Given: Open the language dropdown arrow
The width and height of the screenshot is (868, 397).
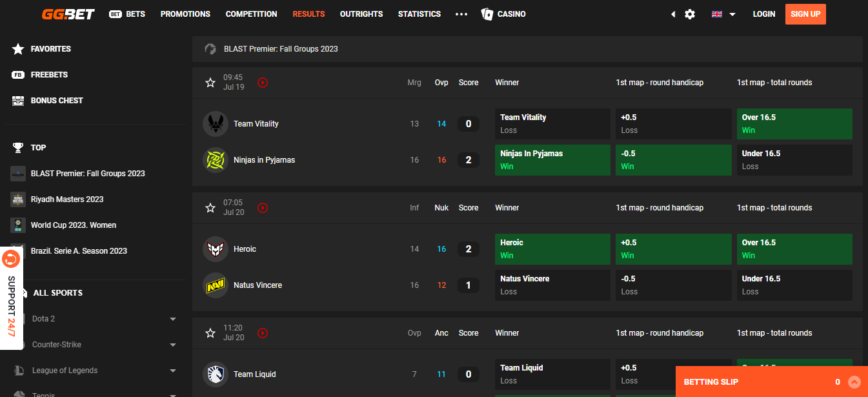Looking at the screenshot, I should tap(732, 14).
